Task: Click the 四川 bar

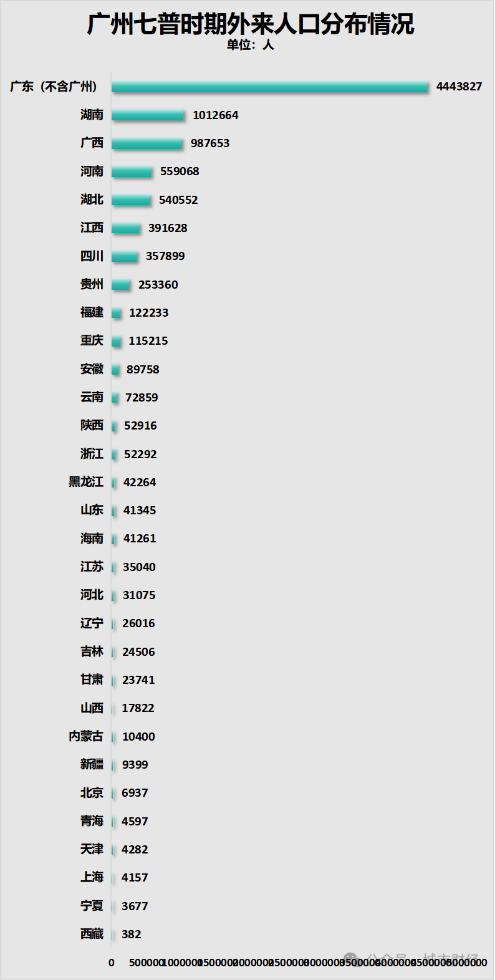Action: click(x=125, y=256)
